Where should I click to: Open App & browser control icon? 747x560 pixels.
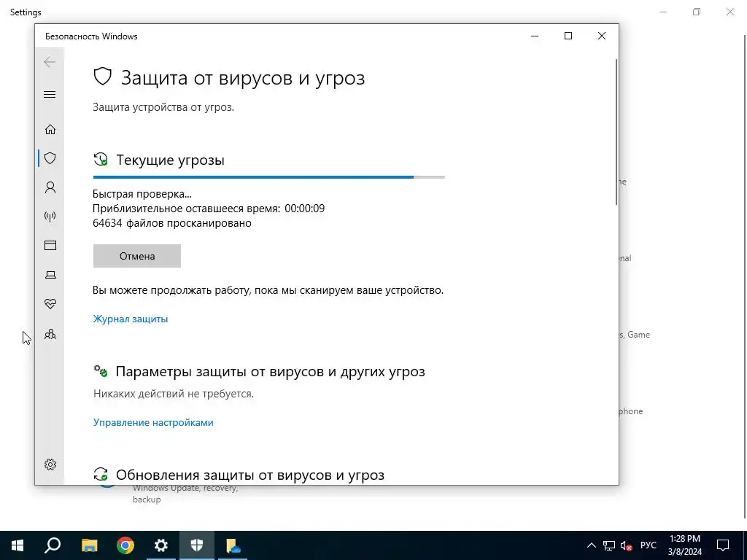click(x=50, y=245)
